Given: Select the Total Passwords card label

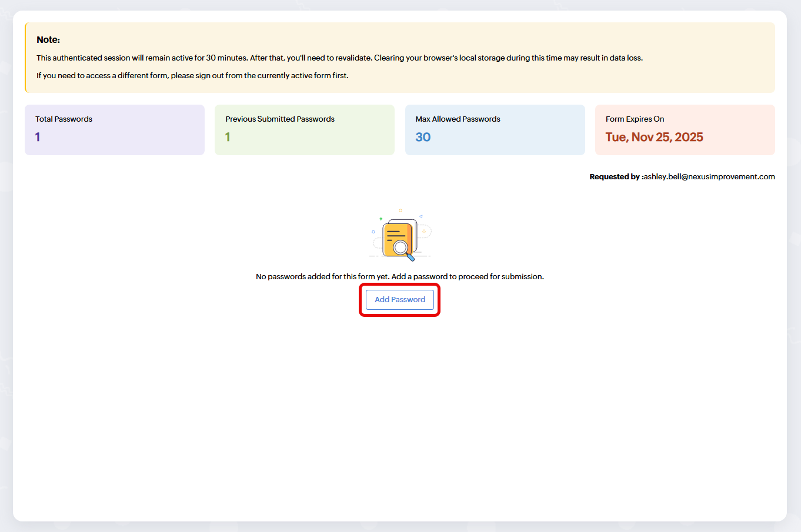Looking at the screenshot, I should click(64, 119).
